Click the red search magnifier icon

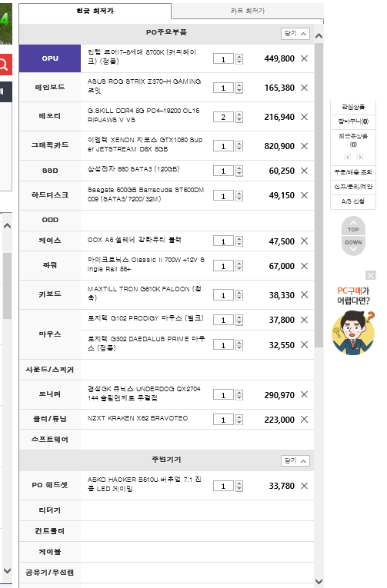5,65
